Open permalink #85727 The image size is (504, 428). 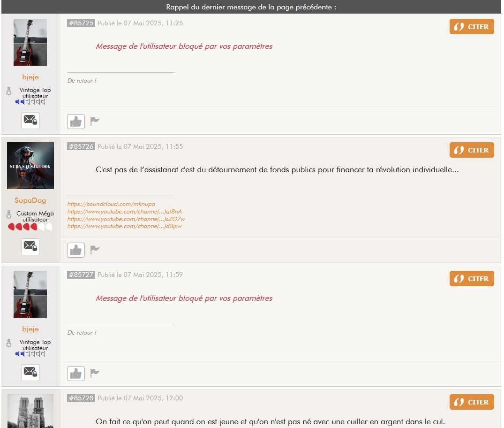[x=81, y=275]
